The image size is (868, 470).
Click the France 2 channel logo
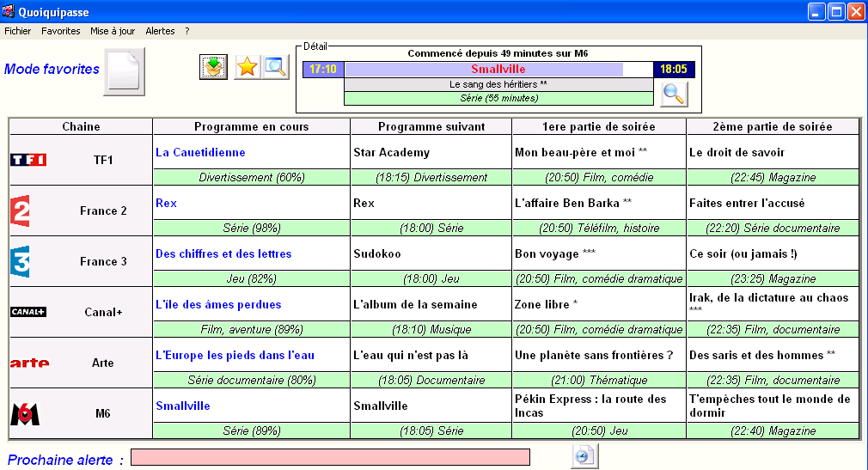pyautogui.click(x=21, y=211)
